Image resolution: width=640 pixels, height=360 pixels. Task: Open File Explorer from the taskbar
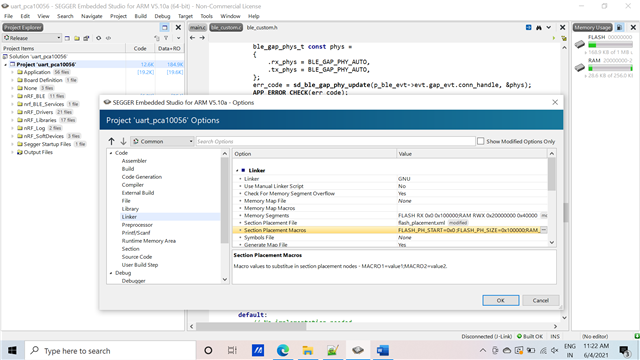tap(307, 350)
